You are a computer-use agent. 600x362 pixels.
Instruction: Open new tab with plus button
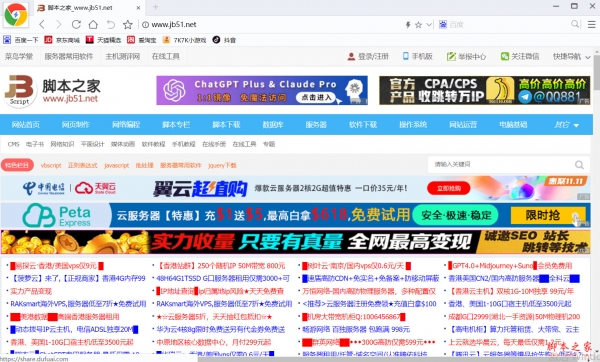tap(155, 7)
